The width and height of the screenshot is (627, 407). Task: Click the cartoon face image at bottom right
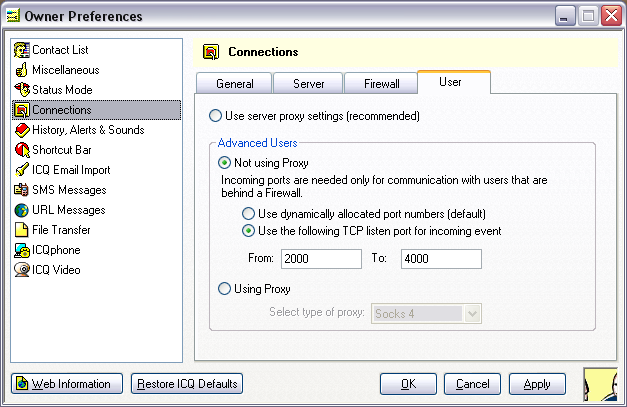pyautogui.click(x=600, y=385)
